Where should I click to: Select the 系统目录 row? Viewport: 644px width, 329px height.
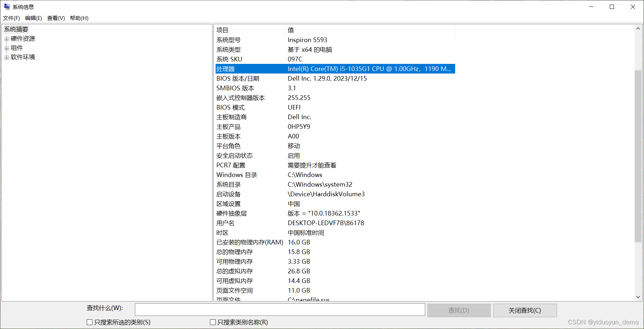pos(335,184)
